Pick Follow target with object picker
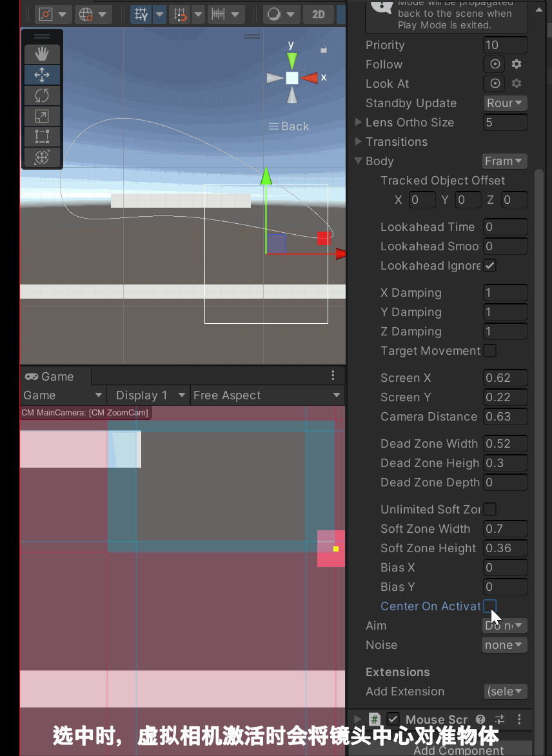The height and width of the screenshot is (756, 552). coord(495,64)
